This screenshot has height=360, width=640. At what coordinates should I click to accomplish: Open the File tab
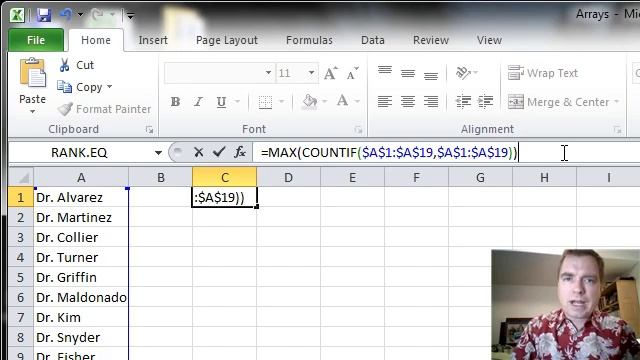pyautogui.click(x=36, y=40)
